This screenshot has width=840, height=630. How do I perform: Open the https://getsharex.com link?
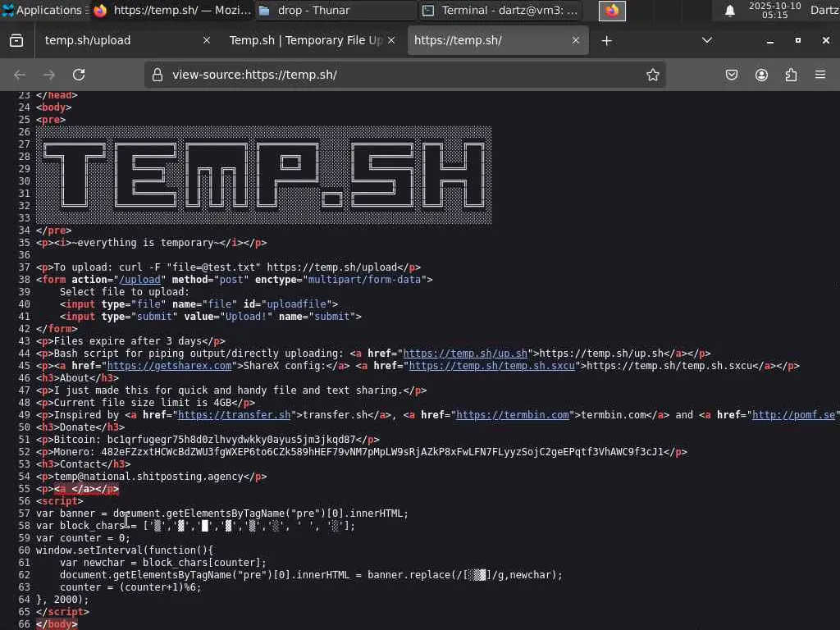pyautogui.click(x=169, y=366)
